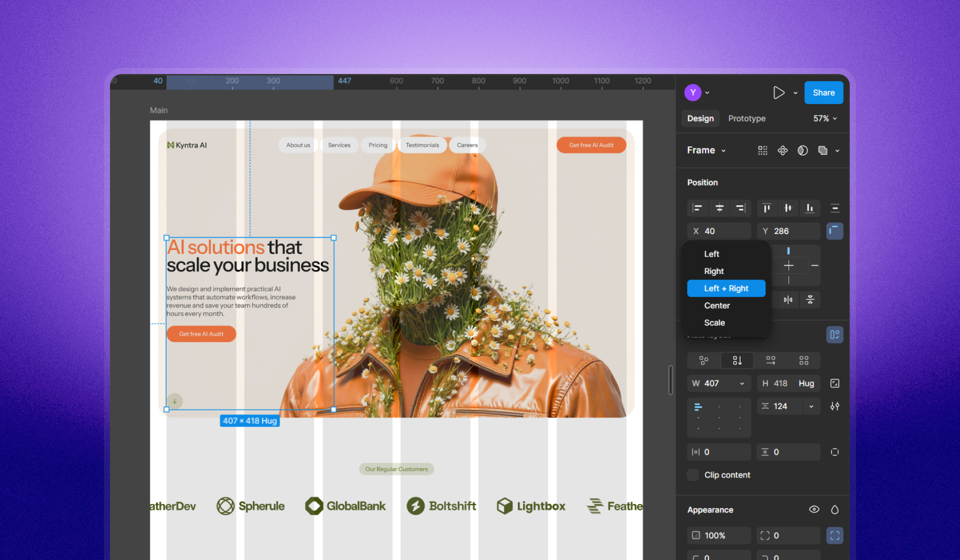Select vertical auto layout direction icon
The height and width of the screenshot is (560, 960).
point(737,360)
